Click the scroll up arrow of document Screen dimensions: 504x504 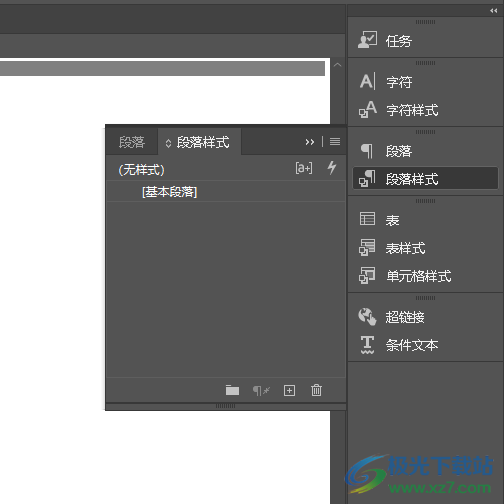click(x=337, y=65)
